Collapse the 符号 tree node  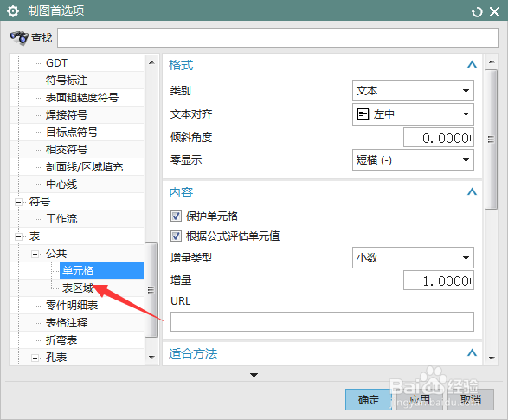[18, 202]
